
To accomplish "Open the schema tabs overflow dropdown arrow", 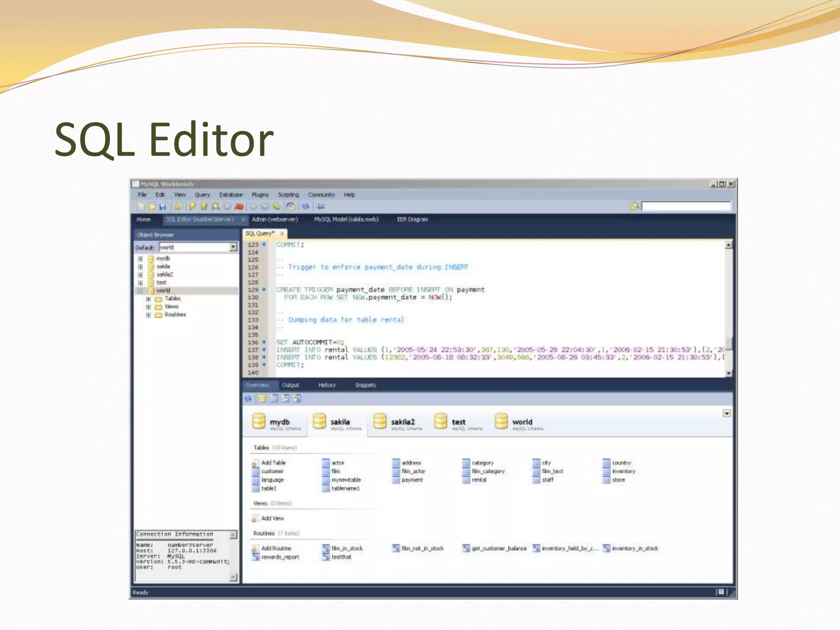I will coord(726,413).
